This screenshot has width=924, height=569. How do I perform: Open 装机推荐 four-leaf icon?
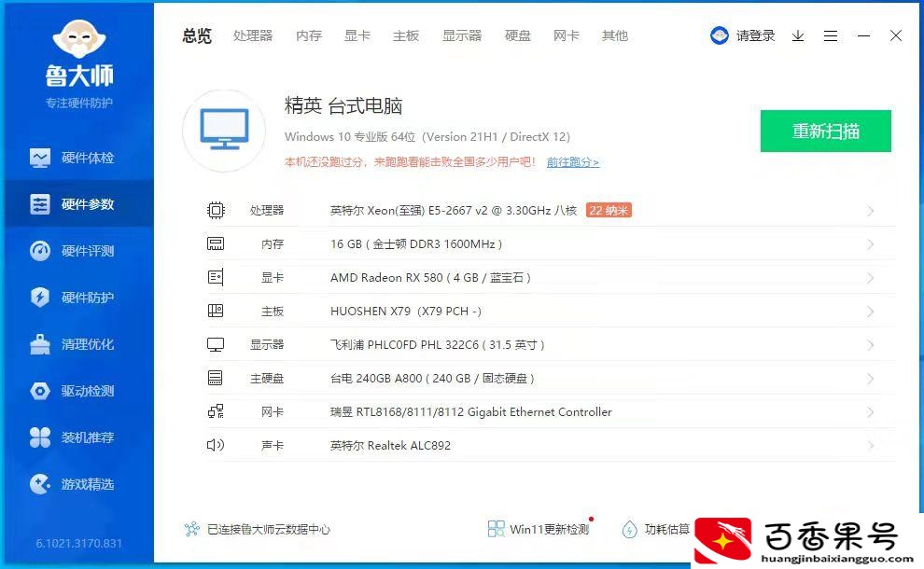[40, 437]
